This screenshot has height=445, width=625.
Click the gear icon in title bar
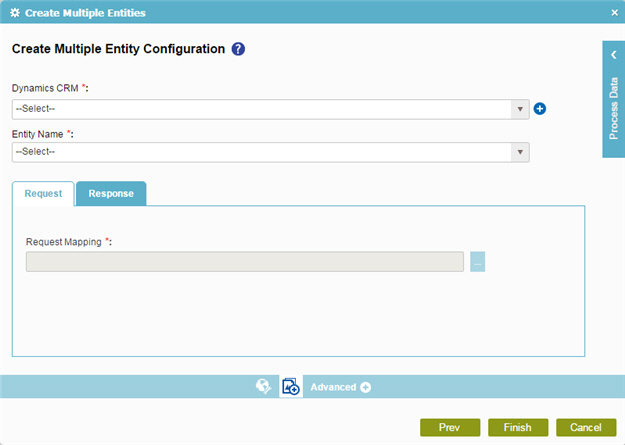point(15,13)
